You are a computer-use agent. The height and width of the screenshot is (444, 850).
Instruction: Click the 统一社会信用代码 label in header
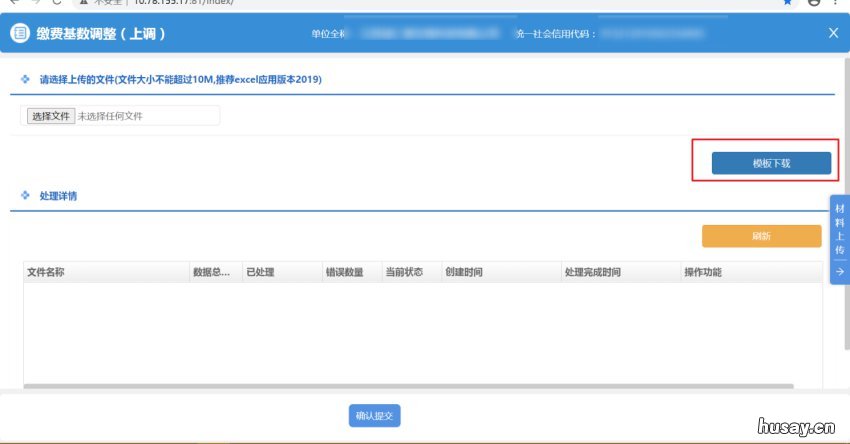click(556, 34)
